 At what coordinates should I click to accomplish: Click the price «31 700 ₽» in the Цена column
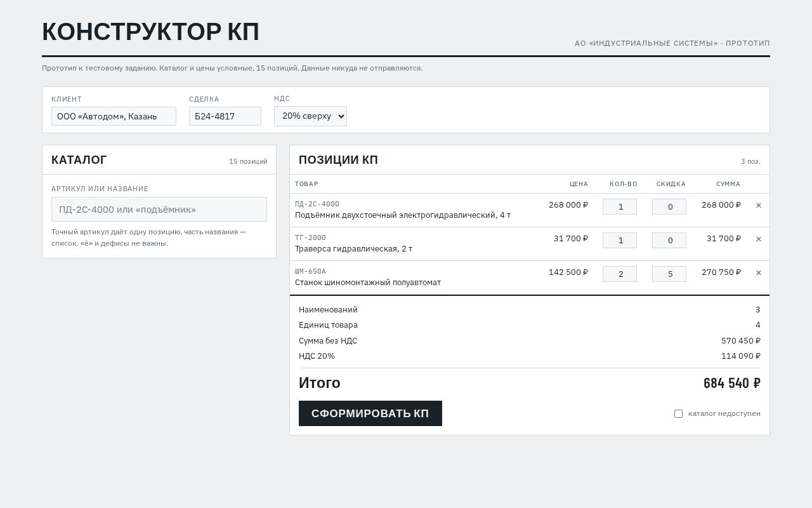pyautogui.click(x=571, y=239)
